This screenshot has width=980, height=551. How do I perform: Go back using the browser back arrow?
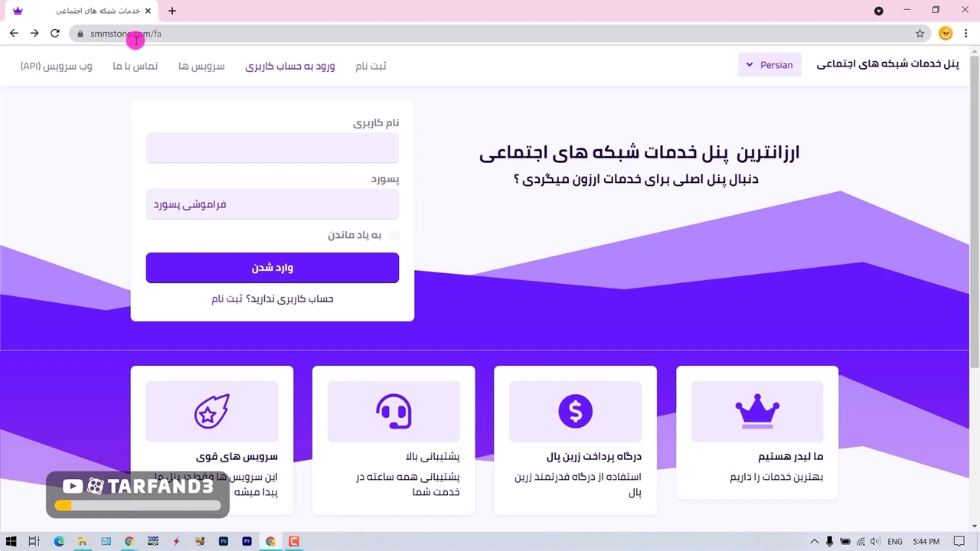(x=14, y=34)
